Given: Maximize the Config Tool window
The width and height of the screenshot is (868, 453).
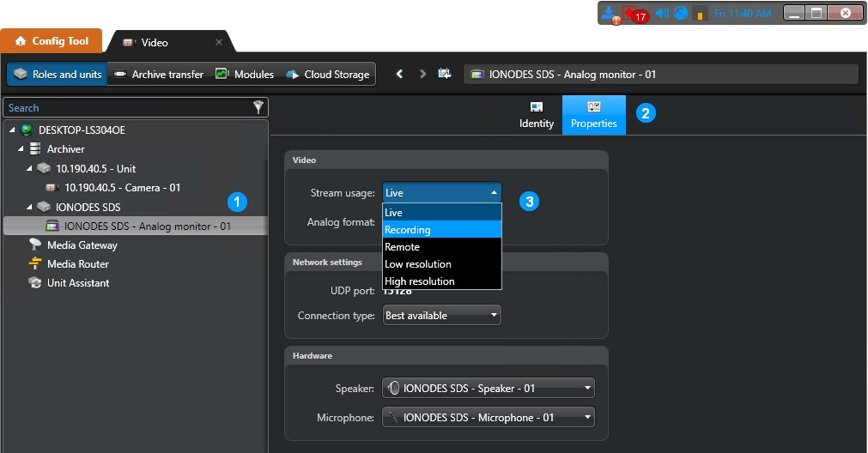Looking at the screenshot, I should pos(816,13).
